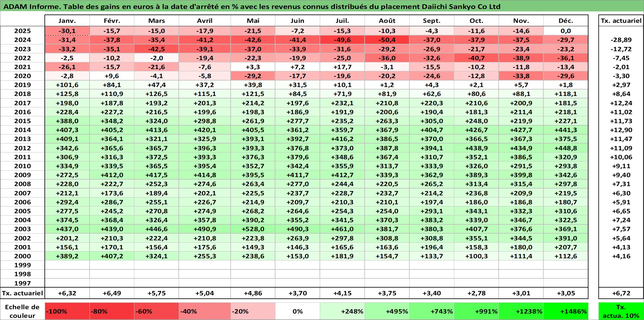The image size is (644, 320).
Task: Click the +441,3 cell for December 2014
Action: click(x=566, y=130)
